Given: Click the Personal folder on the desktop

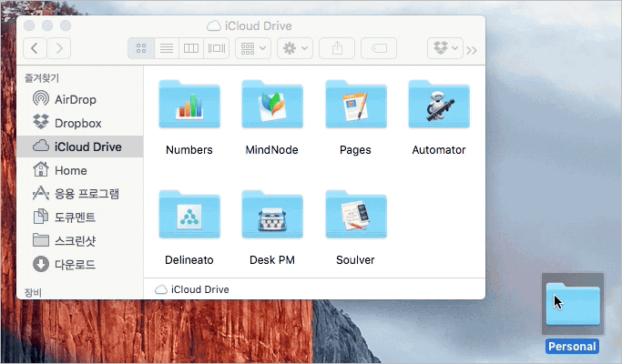Looking at the screenshot, I should [573, 304].
